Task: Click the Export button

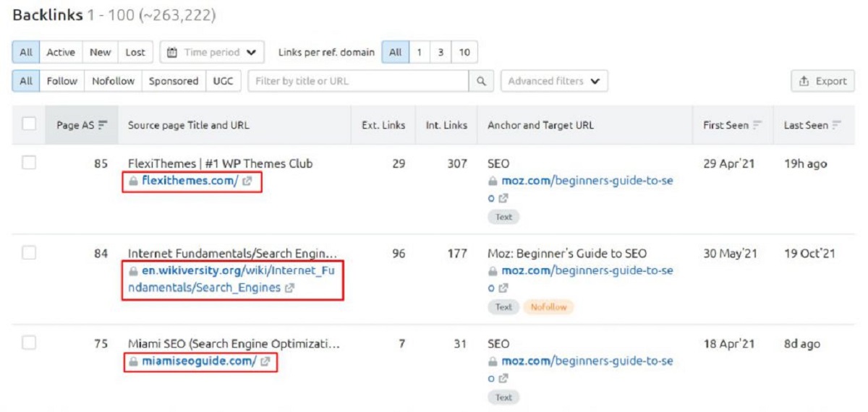Action: (x=823, y=81)
